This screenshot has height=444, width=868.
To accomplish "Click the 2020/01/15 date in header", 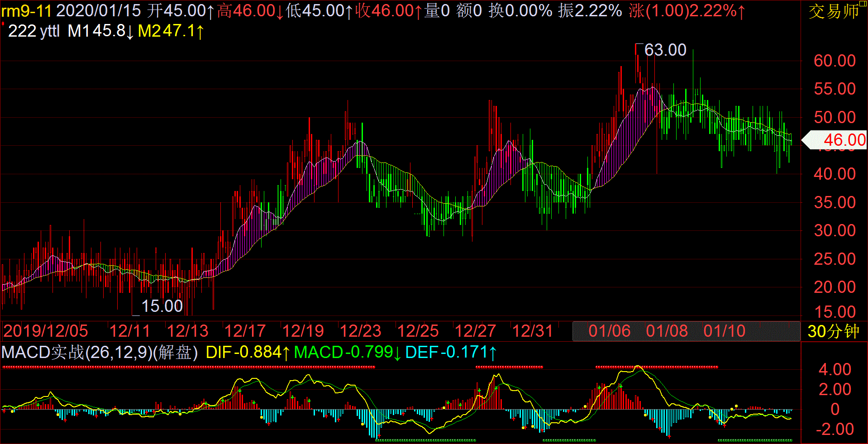I will (x=98, y=11).
